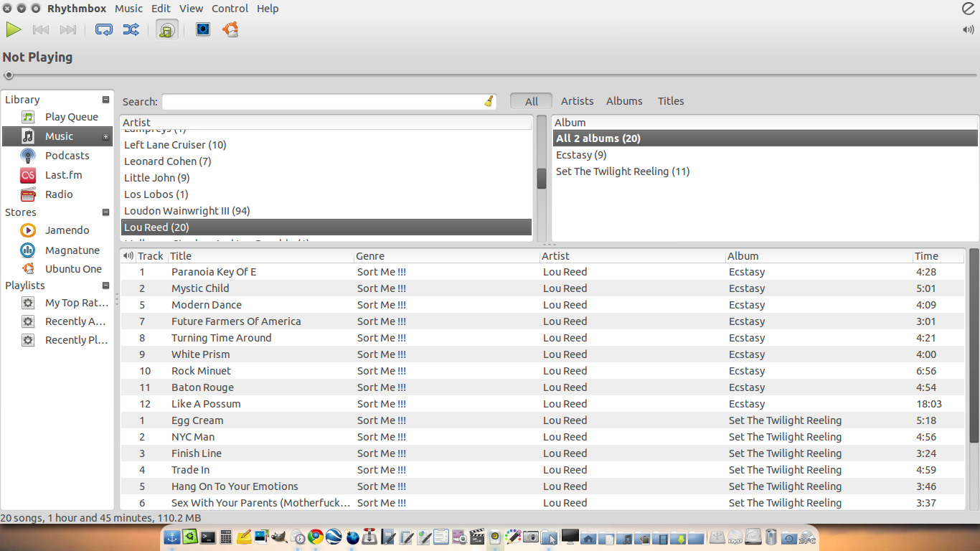Open the Control menu
The height and width of the screenshot is (551, 980).
point(230,9)
